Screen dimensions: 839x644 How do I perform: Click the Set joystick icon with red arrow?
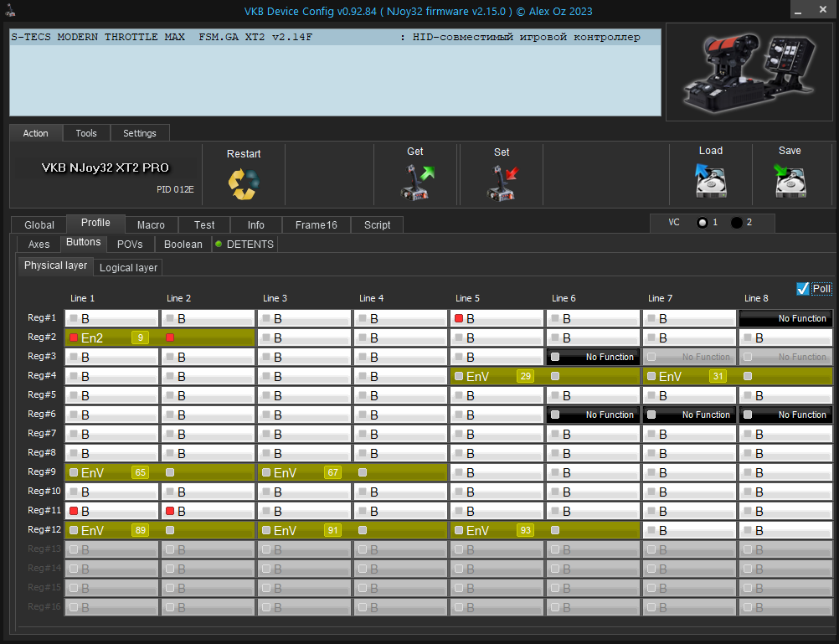pyautogui.click(x=502, y=183)
